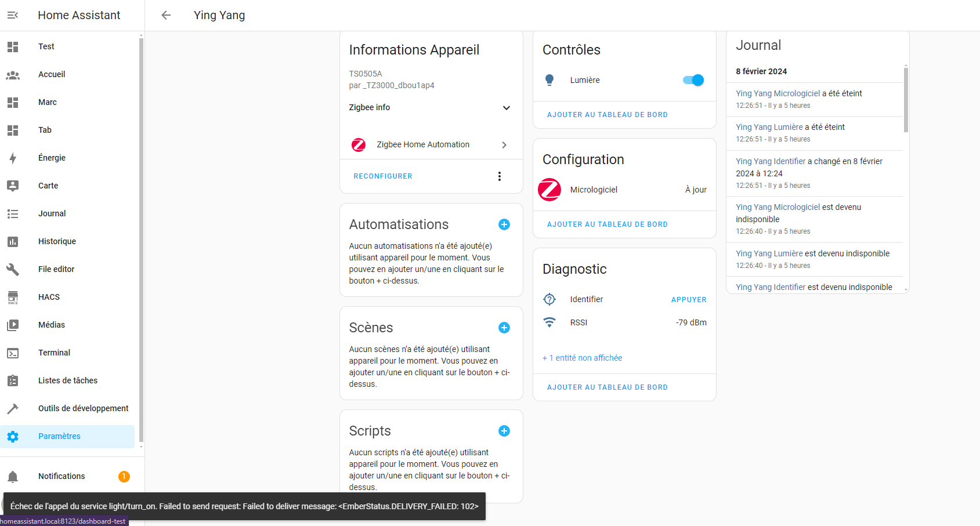The height and width of the screenshot is (526, 980).
Task: Click the back arrow next to Ying Yang
Action: point(166,15)
